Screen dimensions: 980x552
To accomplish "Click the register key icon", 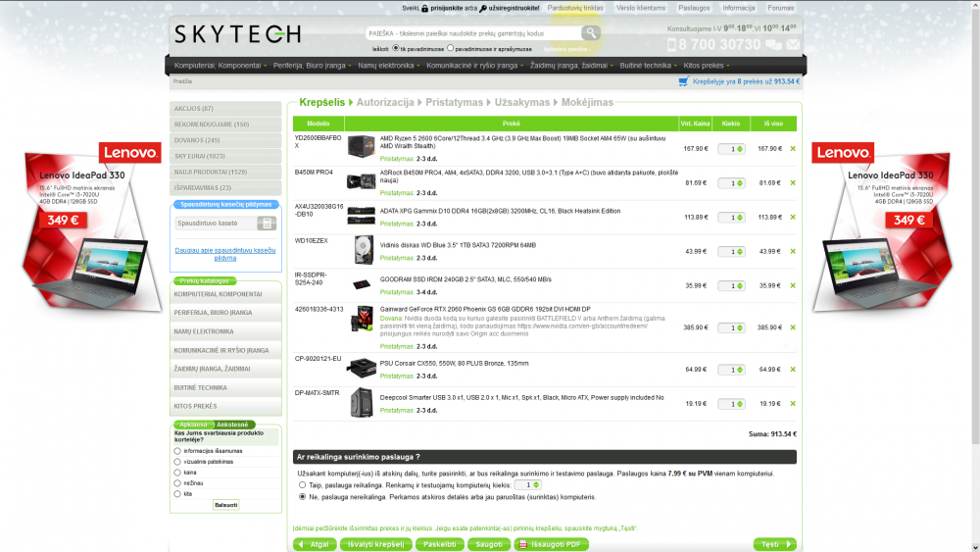I will (482, 8).
